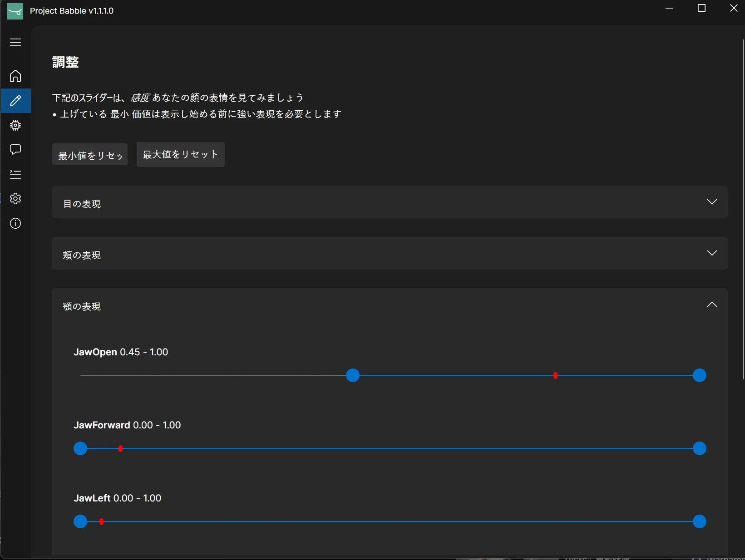Click the JawOpen maximum slider handle
The height and width of the screenshot is (560, 745).
(700, 375)
